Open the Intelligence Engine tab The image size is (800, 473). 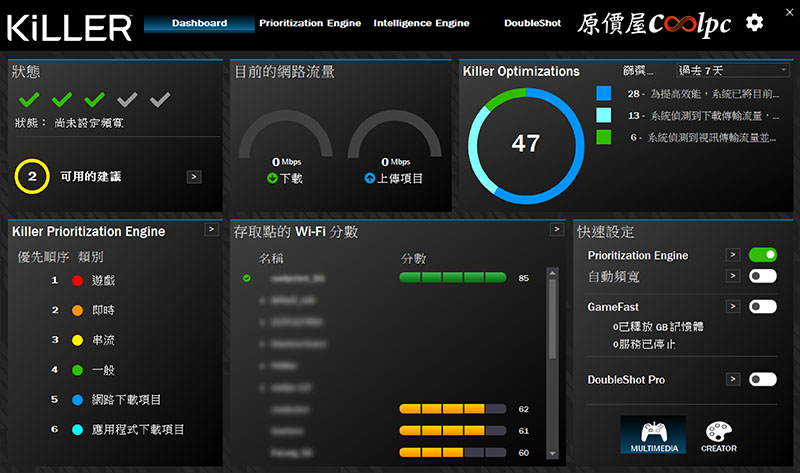421,23
